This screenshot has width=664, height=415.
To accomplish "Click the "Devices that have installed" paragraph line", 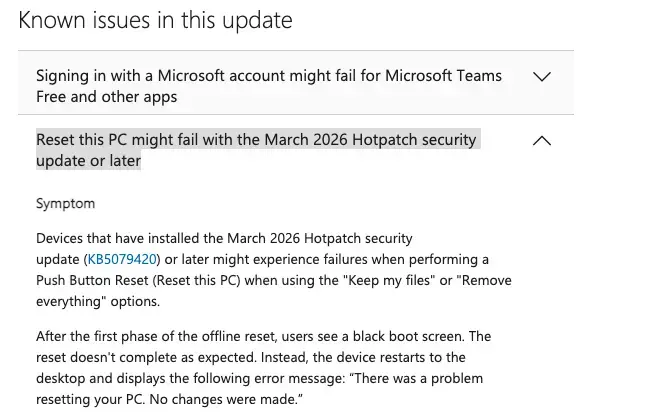I will 224,238.
